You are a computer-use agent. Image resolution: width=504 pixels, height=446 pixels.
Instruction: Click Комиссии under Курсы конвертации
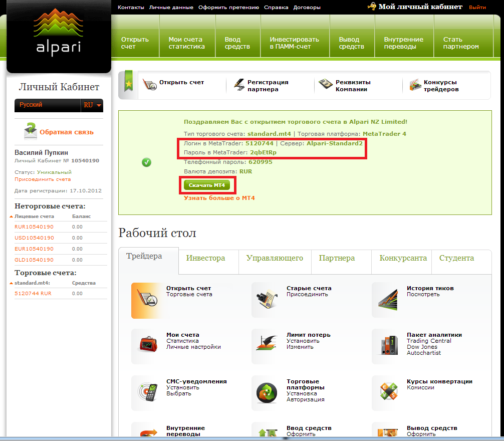[420, 387]
